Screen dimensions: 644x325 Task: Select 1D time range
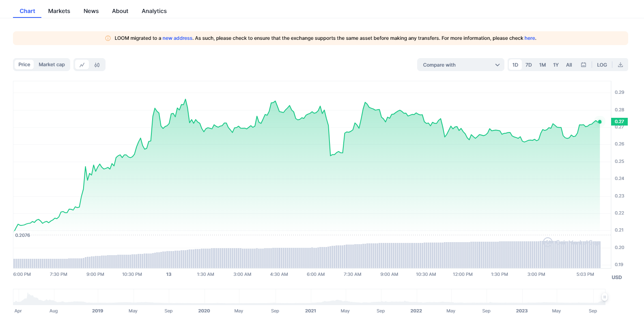tap(515, 65)
